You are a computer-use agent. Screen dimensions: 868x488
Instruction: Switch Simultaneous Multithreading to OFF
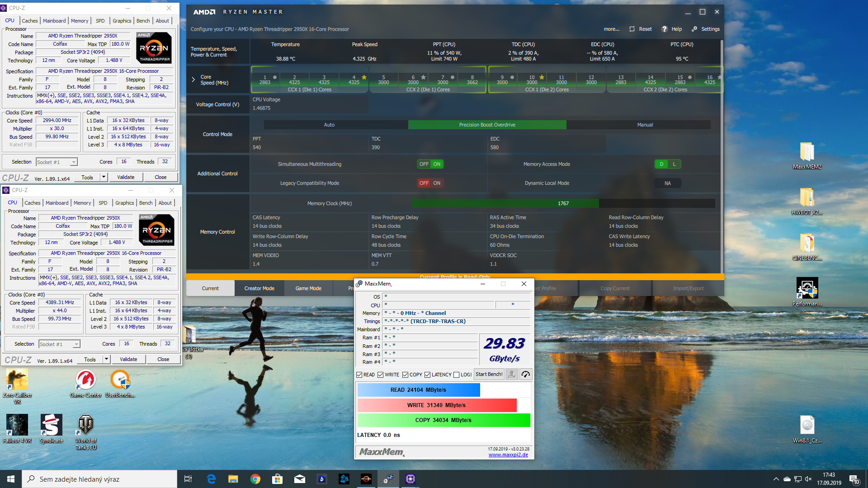[x=424, y=164]
